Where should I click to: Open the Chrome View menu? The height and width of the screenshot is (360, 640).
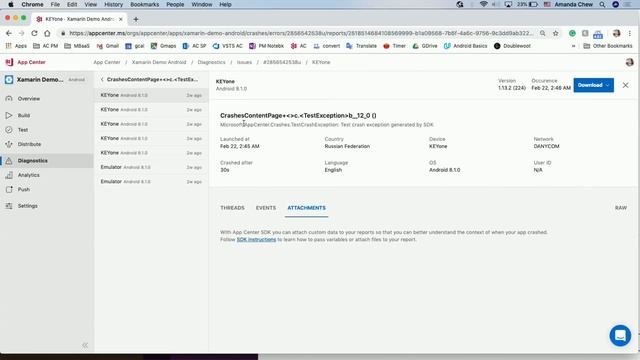click(x=91, y=4)
